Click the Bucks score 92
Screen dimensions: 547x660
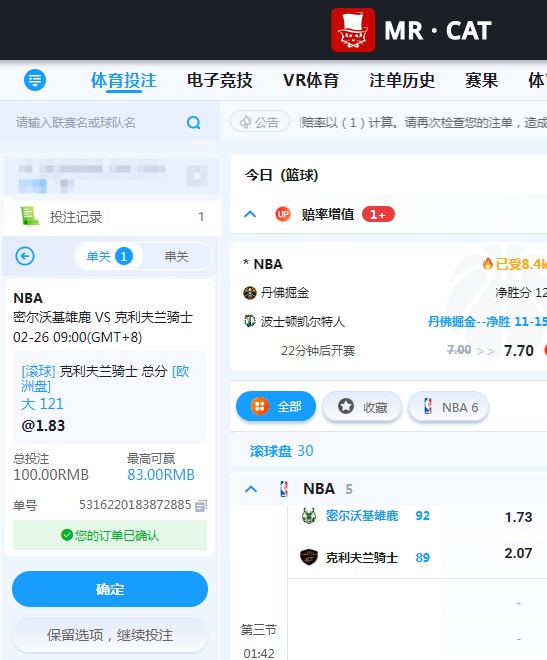point(422,516)
